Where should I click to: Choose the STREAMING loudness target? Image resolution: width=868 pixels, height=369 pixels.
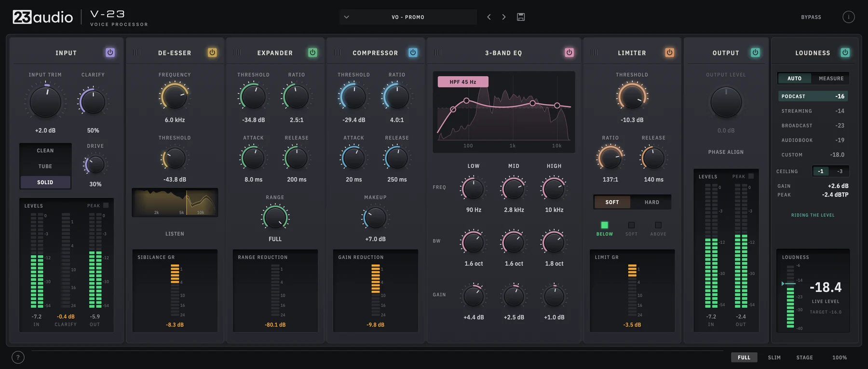click(x=813, y=111)
